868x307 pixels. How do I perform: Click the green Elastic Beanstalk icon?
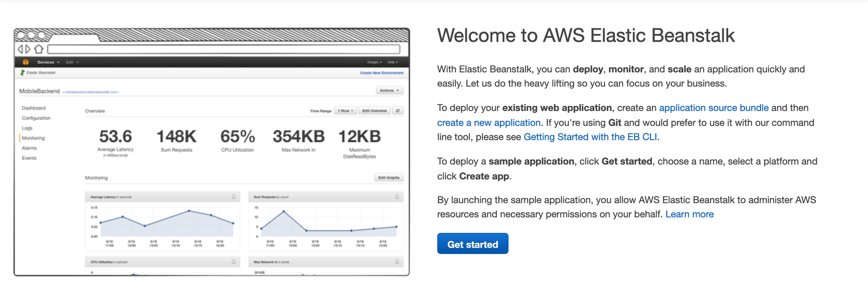point(23,72)
